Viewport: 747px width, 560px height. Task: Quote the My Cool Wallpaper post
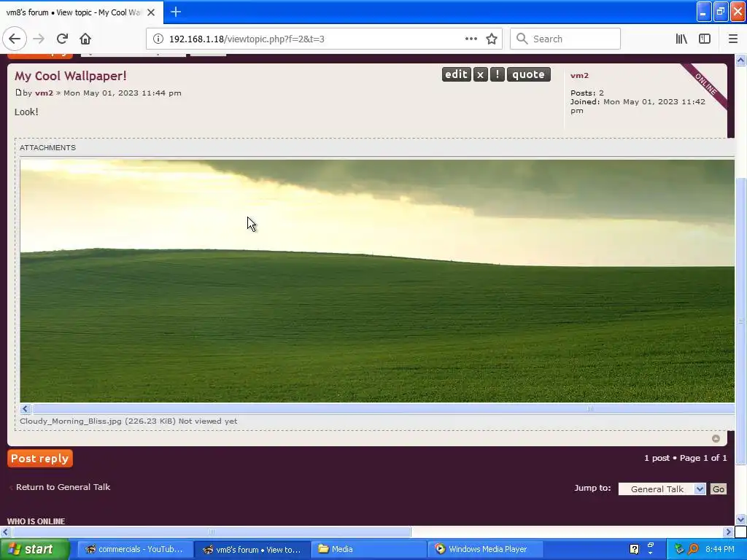[x=528, y=74]
